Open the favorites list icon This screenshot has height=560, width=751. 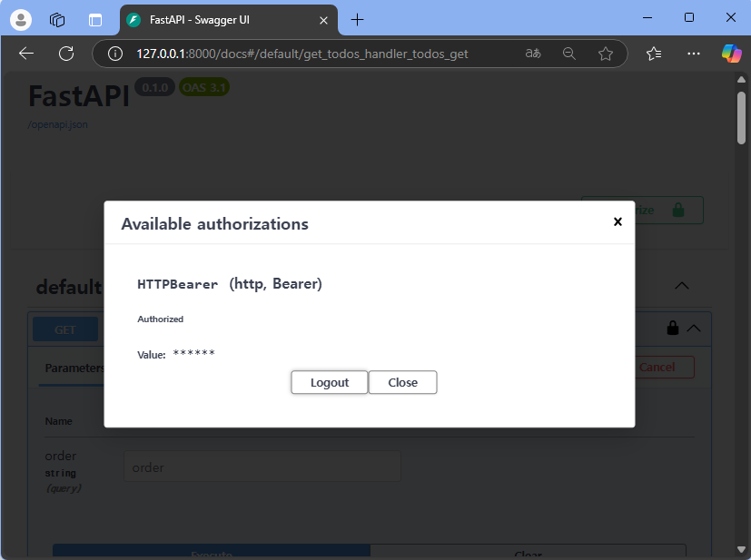654,54
